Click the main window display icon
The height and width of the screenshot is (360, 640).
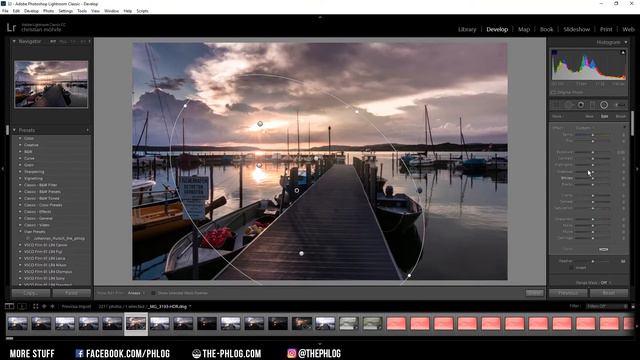(9, 306)
